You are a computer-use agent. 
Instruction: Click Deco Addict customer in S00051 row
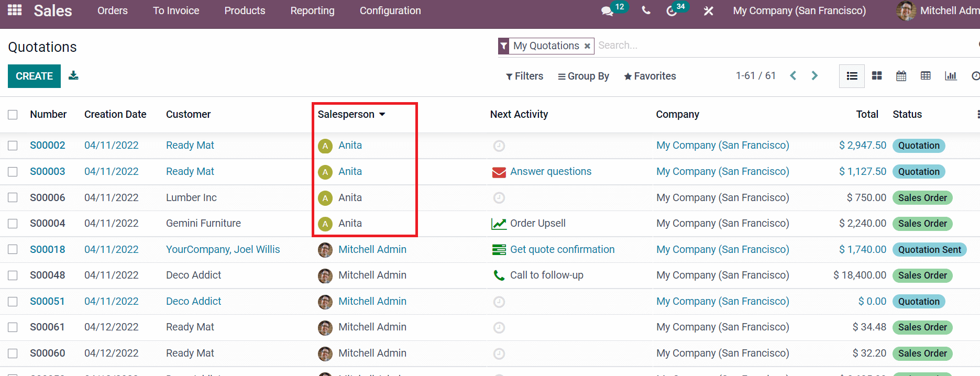(x=193, y=301)
